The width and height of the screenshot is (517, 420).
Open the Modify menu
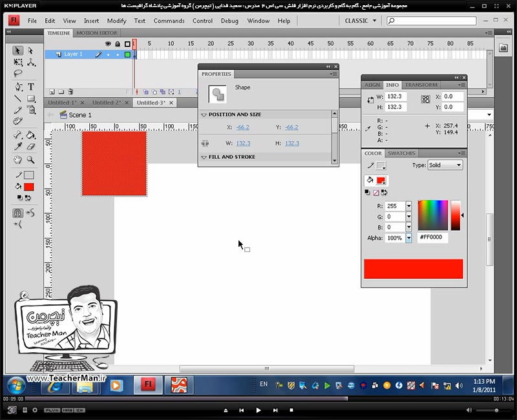point(117,21)
